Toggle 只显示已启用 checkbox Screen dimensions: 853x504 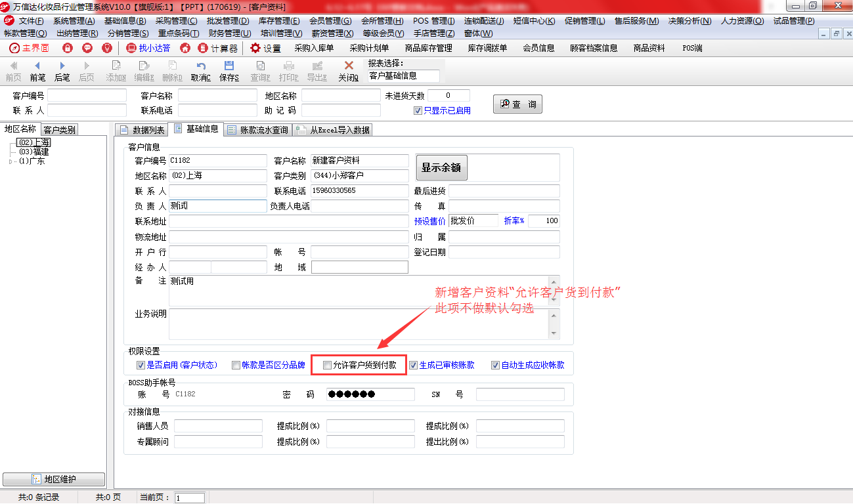tap(418, 110)
